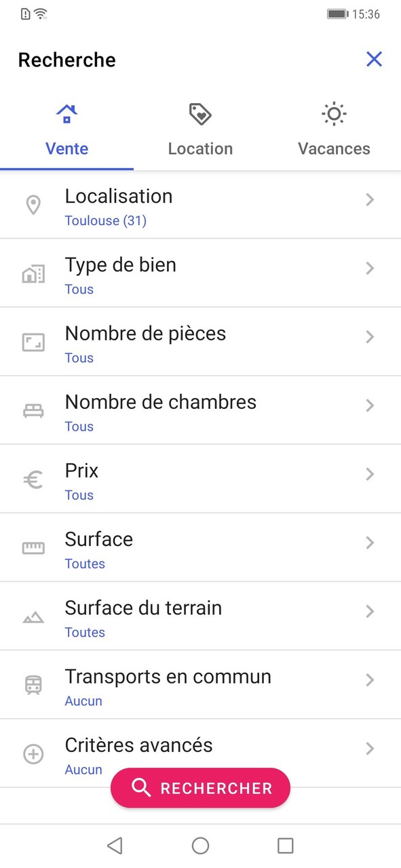Tap the Android circle home button

pyautogui.click(x=200, y=846)
